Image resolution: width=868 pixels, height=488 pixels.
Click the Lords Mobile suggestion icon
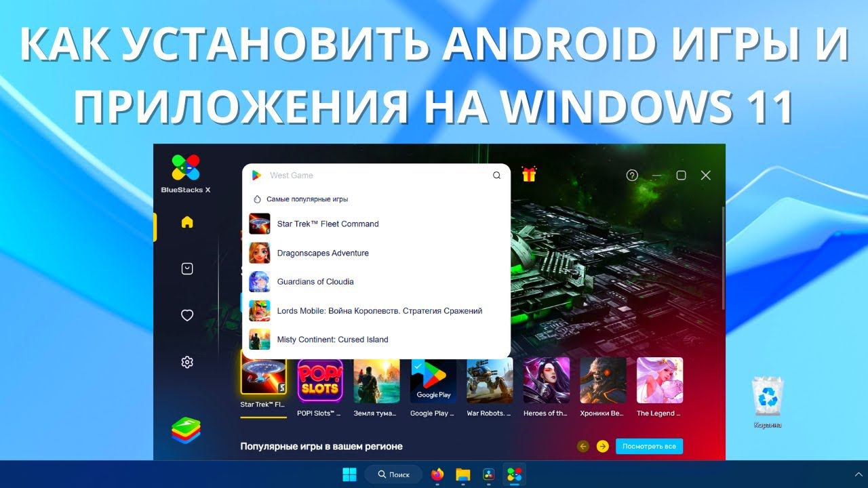[x=260, y=310]
